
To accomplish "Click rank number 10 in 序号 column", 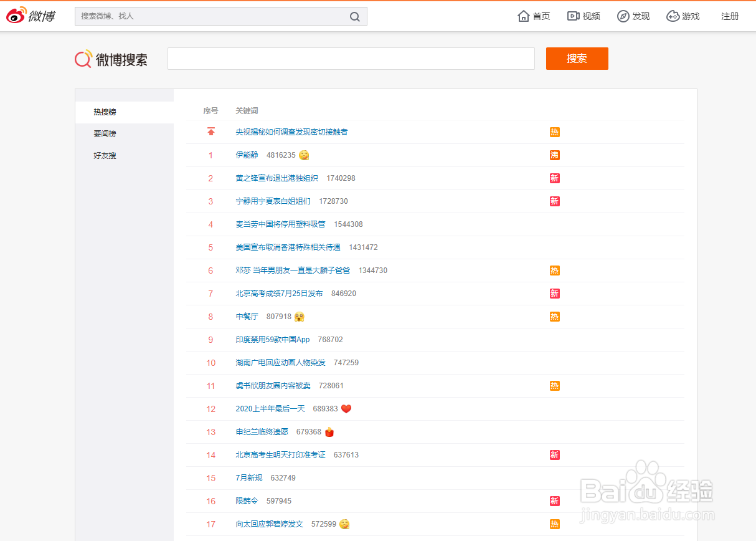I will (210, 363).
